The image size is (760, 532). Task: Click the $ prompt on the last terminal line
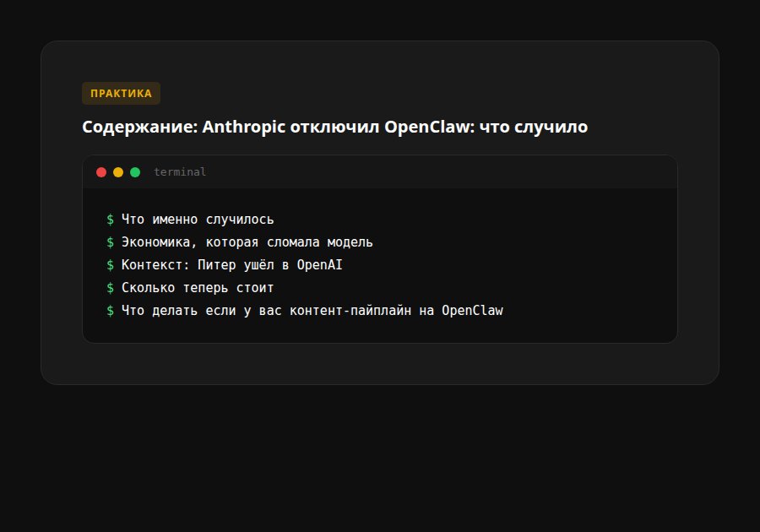point(111,310)
